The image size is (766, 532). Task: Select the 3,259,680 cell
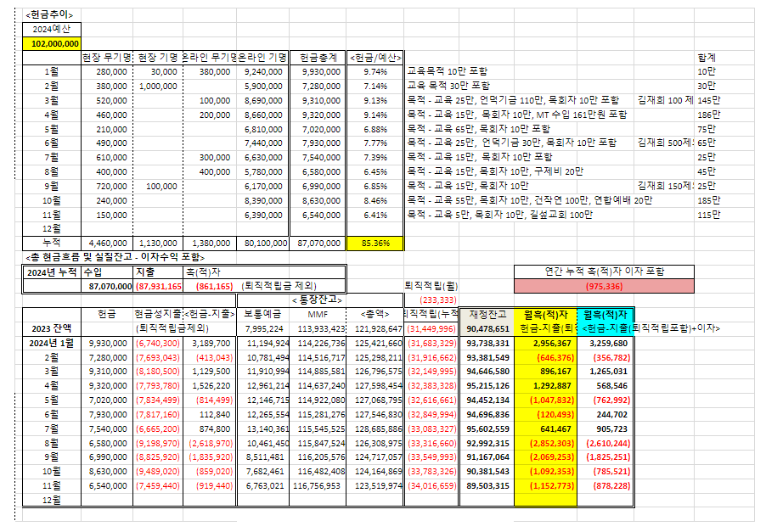[x=605, y=344]
